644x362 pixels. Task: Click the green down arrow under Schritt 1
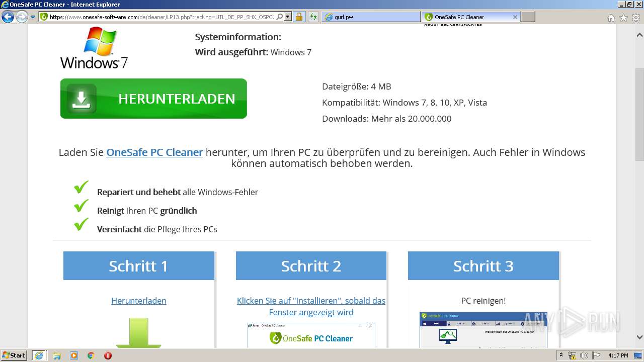point(138,332)
